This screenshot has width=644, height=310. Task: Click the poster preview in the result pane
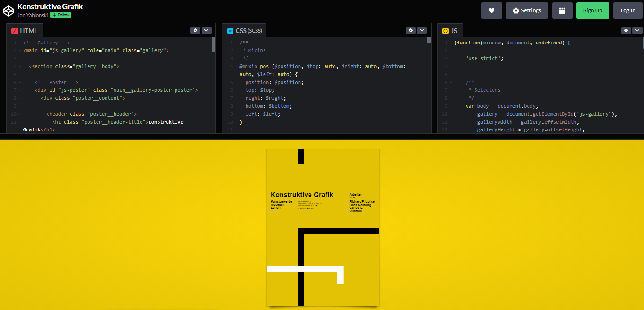click(x=323, y=227)
